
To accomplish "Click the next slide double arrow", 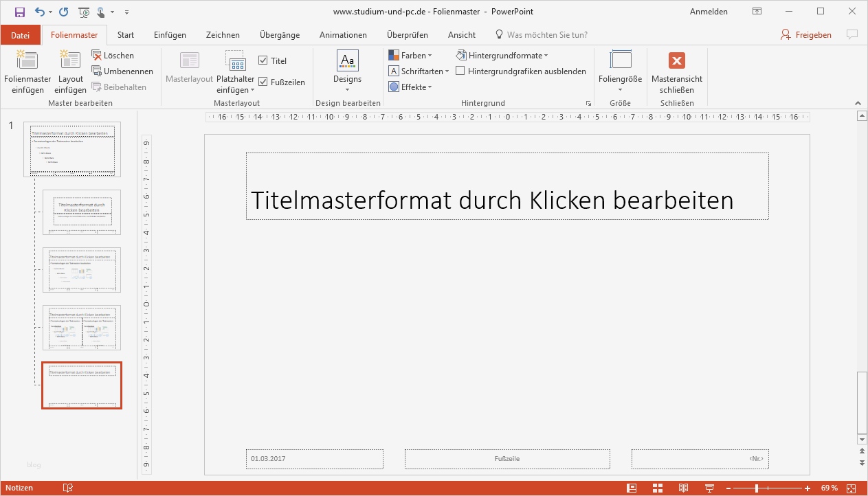I will [861, 462].
